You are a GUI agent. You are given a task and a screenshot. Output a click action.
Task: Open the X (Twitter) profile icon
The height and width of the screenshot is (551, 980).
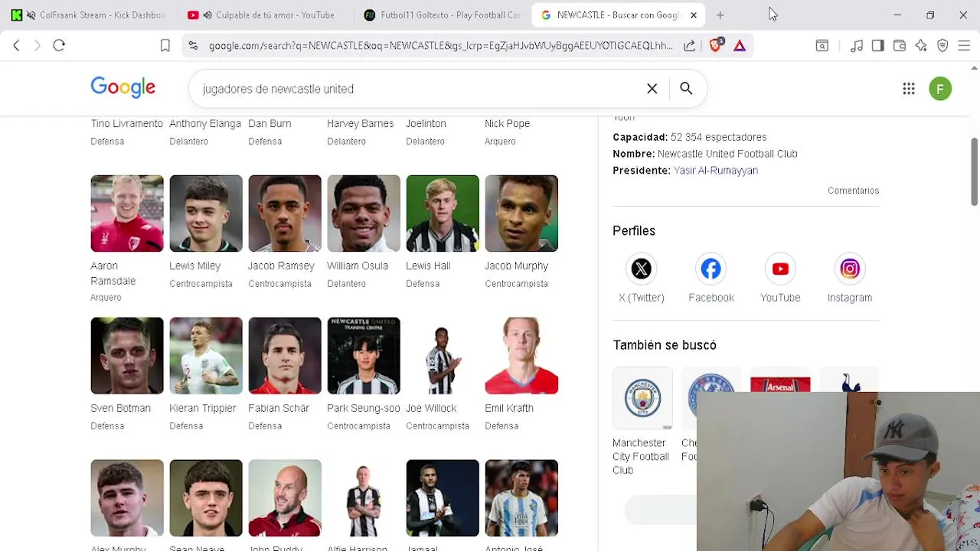click(x=641, y=269)
